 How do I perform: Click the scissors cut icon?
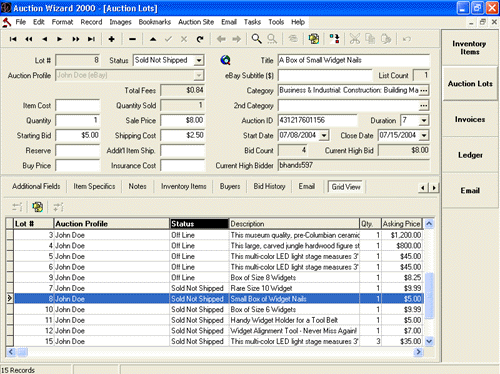355,39
